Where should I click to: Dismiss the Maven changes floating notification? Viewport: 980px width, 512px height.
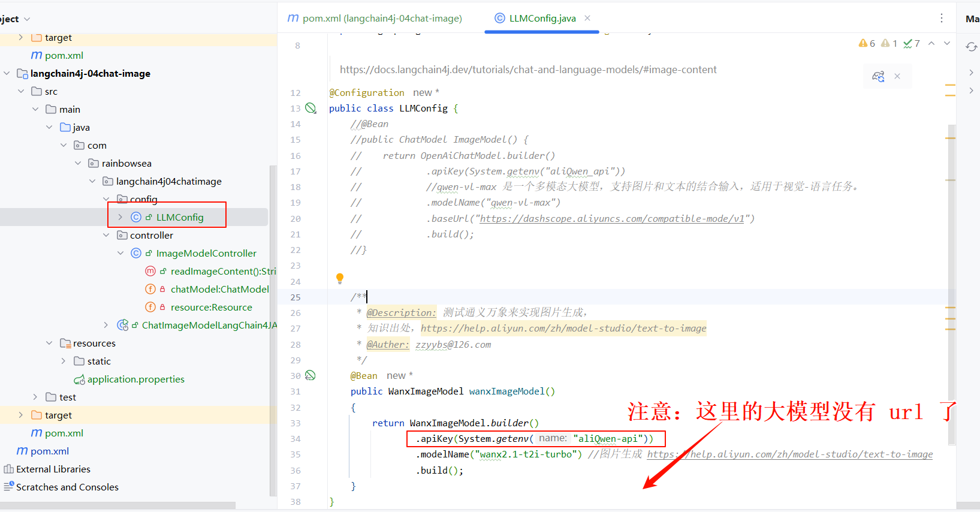tap(897, 76)
